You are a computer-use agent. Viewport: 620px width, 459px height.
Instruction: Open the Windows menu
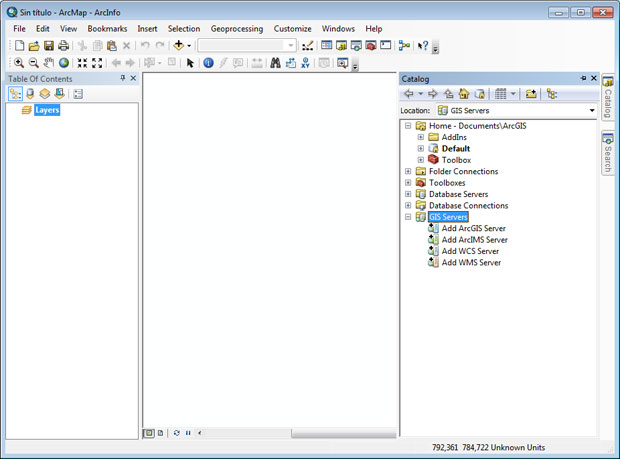click(x=338, y=28)
